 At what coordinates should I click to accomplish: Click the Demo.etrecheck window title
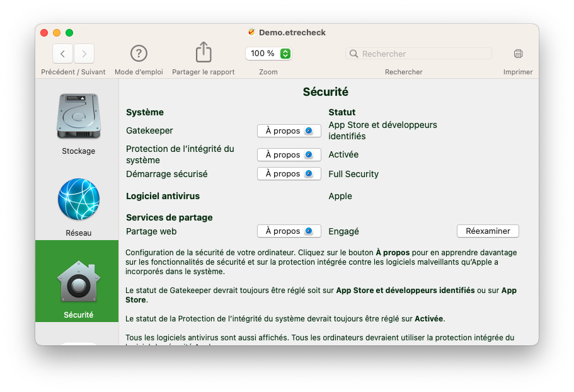click(x=292, y=33)
